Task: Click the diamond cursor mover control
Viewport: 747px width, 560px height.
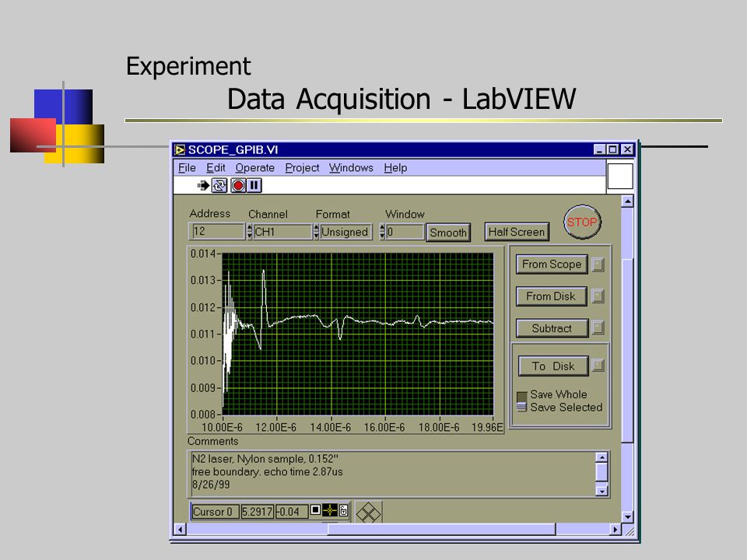Action: click(368, 513)
